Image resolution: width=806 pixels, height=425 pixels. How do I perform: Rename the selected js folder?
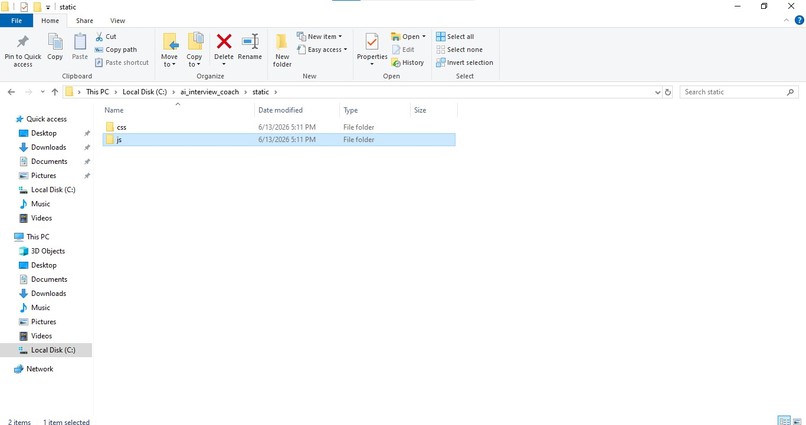250,47
